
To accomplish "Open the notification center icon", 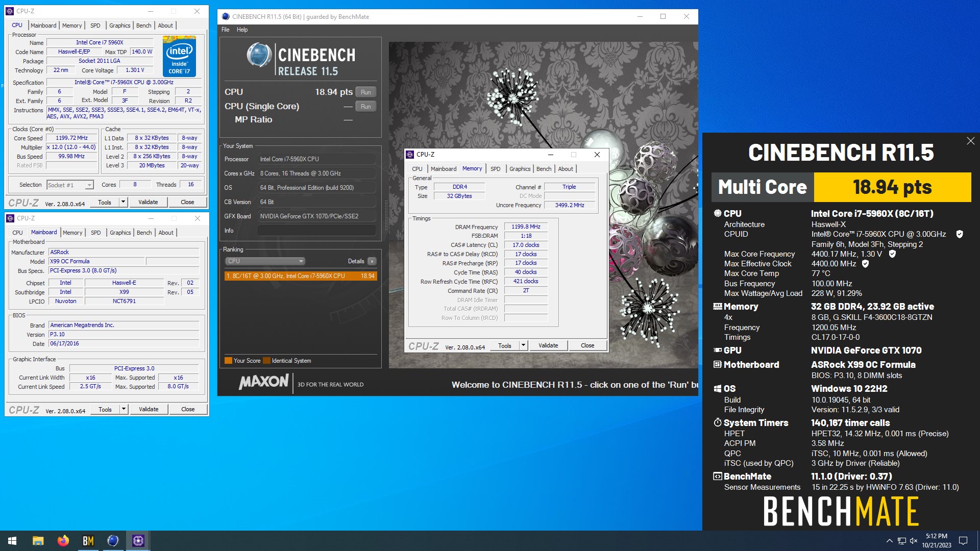I will (x=963, y=541).
